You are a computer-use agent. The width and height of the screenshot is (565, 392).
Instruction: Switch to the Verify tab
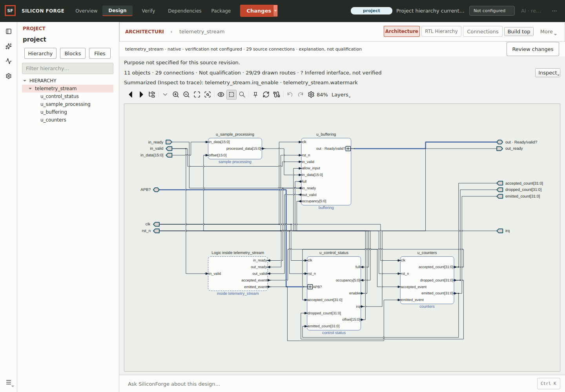(x=148, y=11)
